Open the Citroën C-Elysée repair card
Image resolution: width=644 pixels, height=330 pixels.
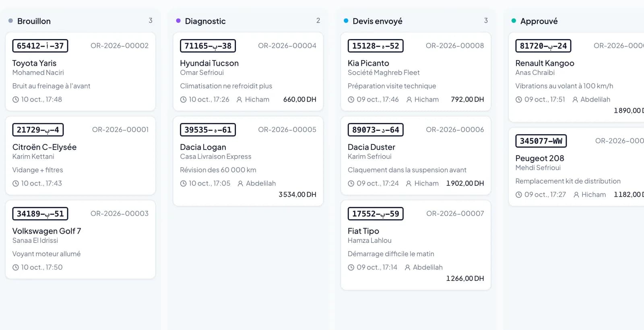(x=80, y=156)
